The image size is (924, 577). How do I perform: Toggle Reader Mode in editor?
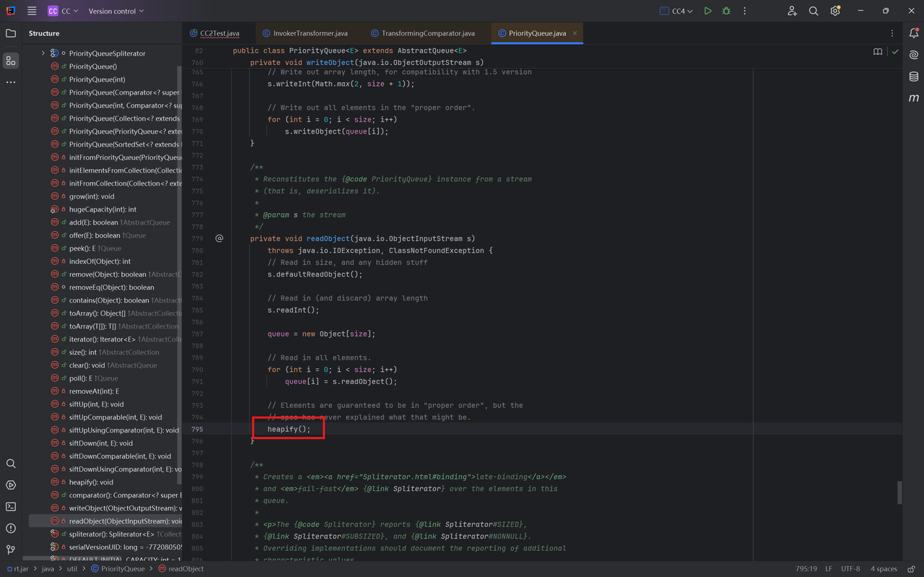click(x=878, y=52)
